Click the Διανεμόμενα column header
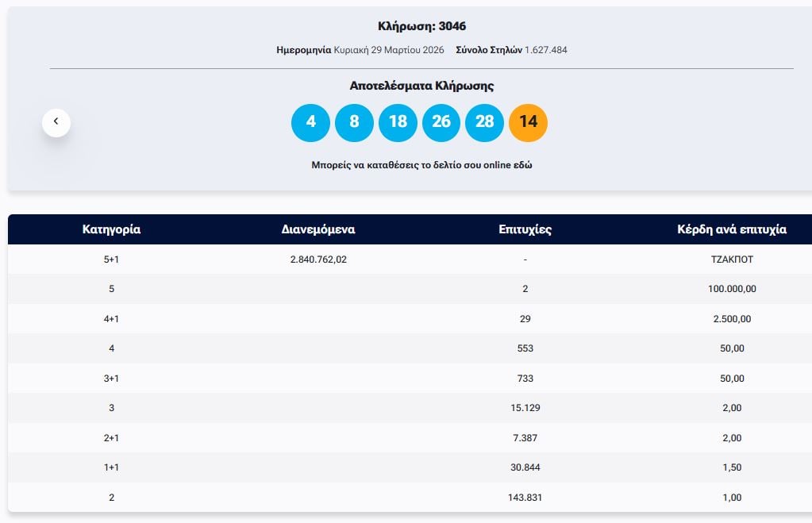 [318, 229]
